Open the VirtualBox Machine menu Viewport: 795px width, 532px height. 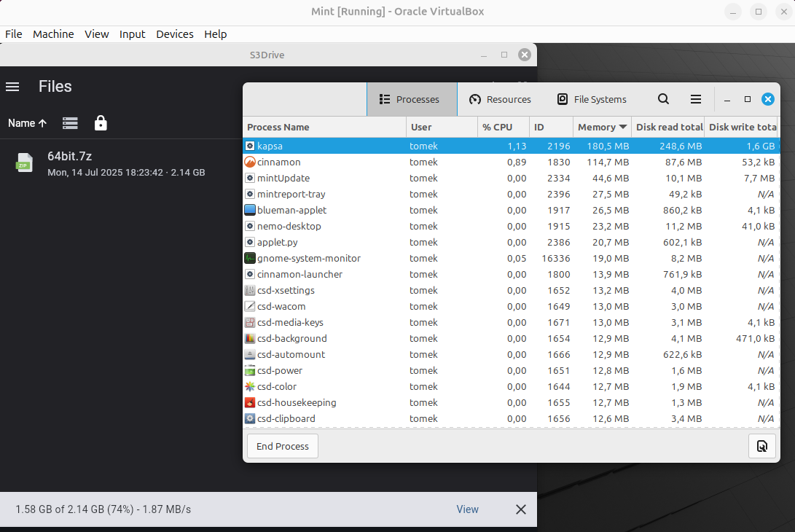[53, 34]
